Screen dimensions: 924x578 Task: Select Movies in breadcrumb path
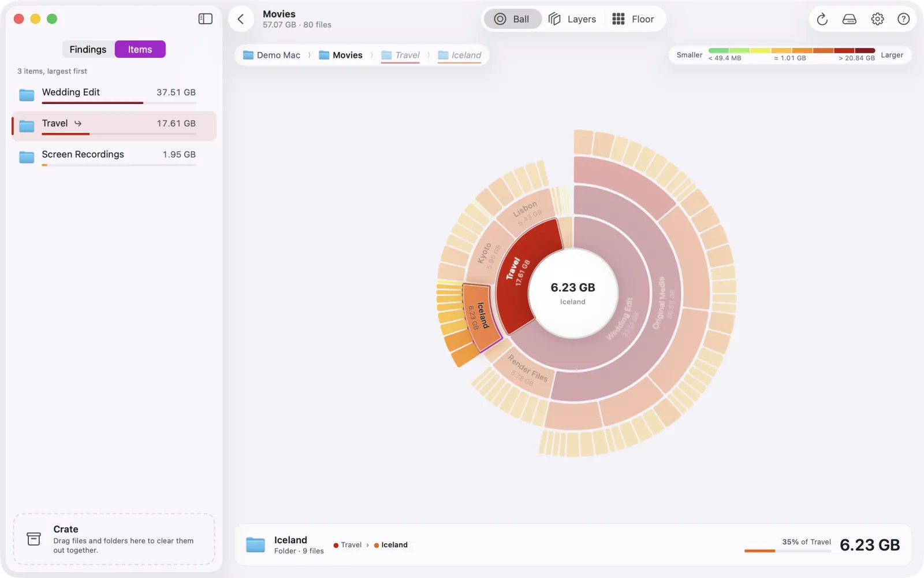341,55
